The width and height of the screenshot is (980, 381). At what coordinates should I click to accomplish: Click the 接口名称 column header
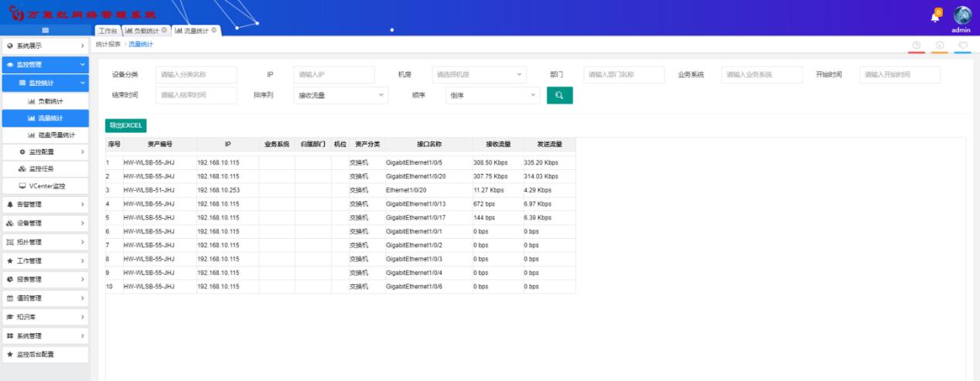[429, 145]
